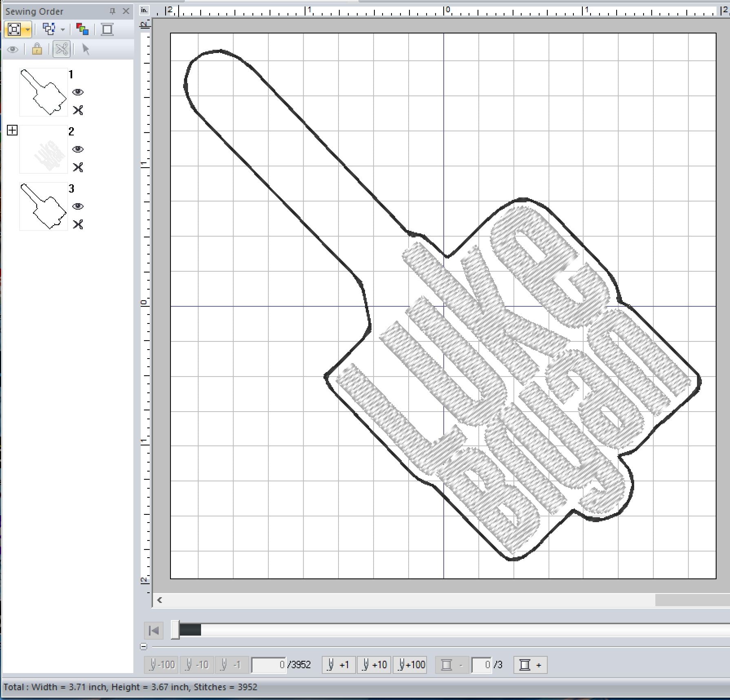Collapse the stitch simulator controls with minus box
Image resolution: width=730 pixels, height=700 pixels.
tap(144, 647)
